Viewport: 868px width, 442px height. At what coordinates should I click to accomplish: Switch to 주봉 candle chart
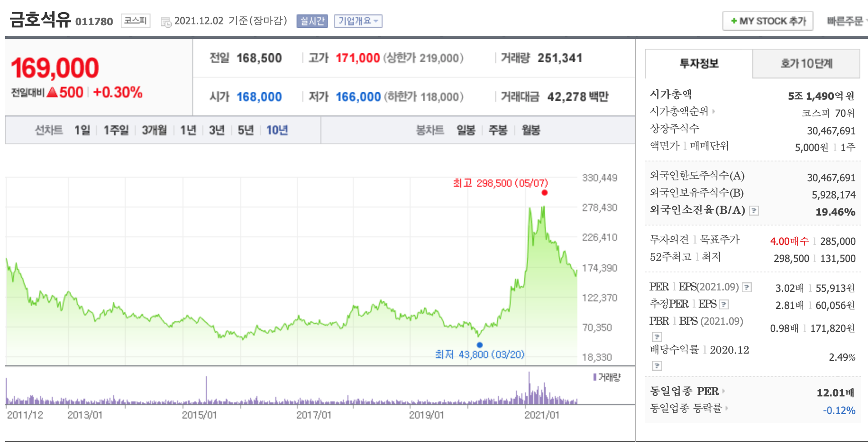pos(498,130)
